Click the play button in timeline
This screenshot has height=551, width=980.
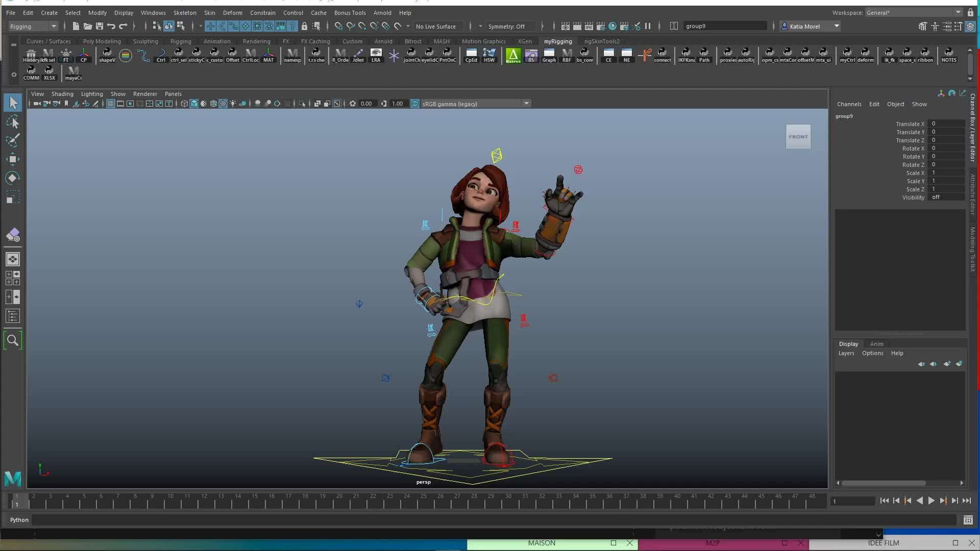coord(931,501)
